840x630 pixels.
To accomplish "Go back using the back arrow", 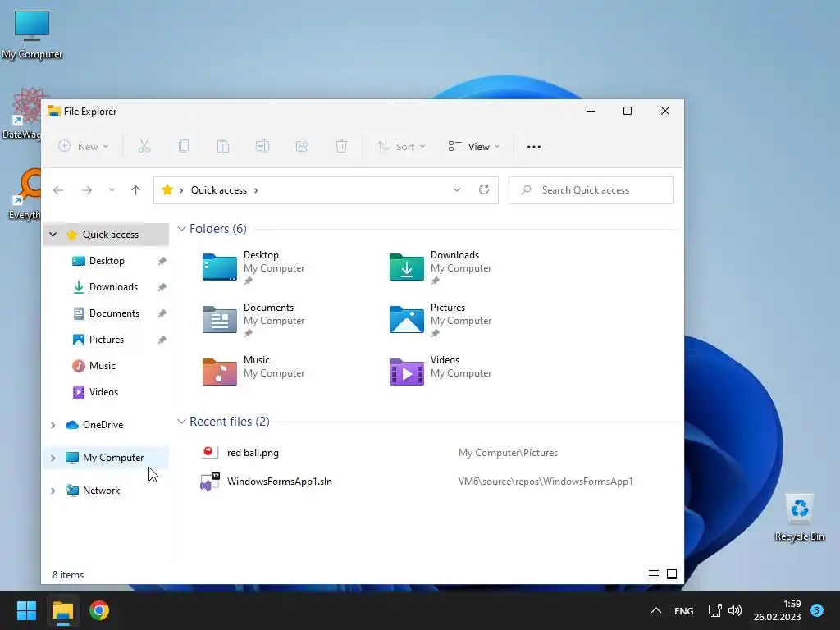I will pos(58,190).
